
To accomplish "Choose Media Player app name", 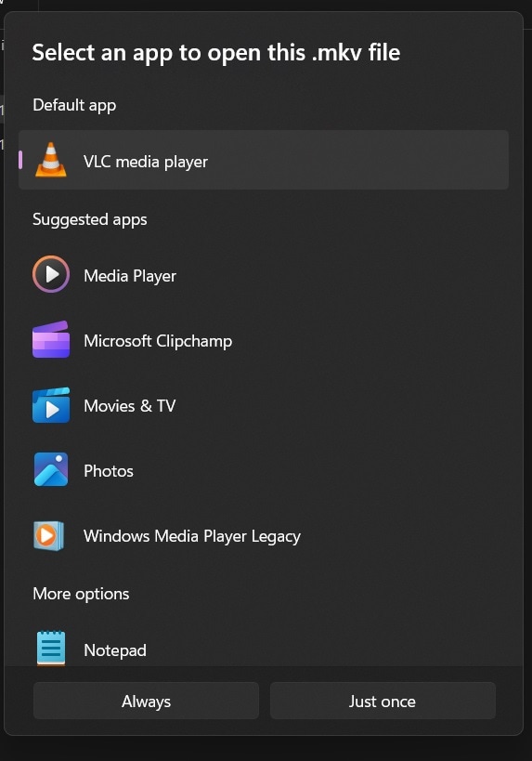I will tap(130, 276).
